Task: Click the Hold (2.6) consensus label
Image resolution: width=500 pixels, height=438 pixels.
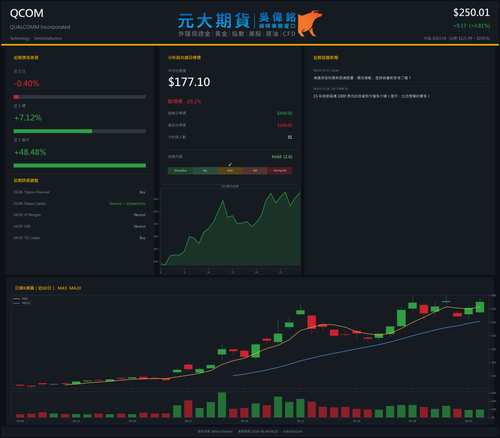Action: (282, 157)
